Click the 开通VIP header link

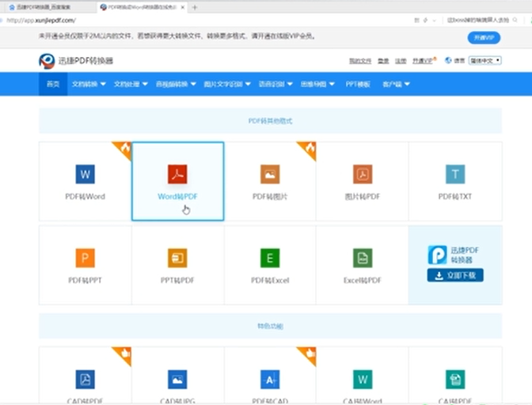coord(423,61)
